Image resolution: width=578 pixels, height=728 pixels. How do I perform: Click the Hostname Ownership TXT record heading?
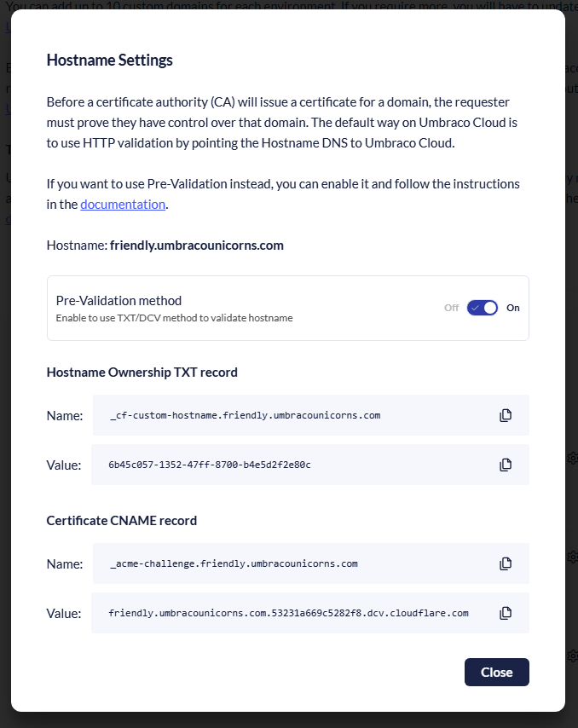[x=142, y=372]
